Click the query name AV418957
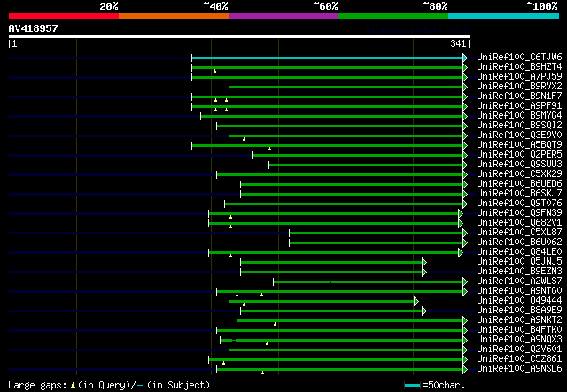This screenshot has width=567, height=392. point(34,28)
